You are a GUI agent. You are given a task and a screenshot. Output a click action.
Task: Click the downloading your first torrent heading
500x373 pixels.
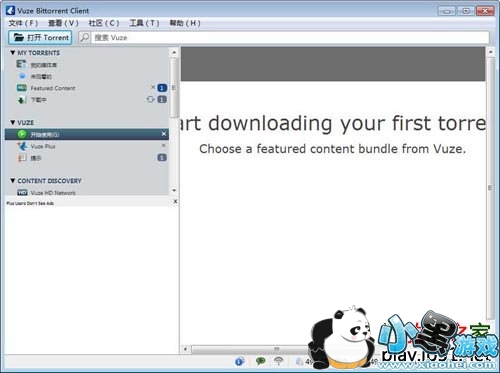click(x=333, y=123)
